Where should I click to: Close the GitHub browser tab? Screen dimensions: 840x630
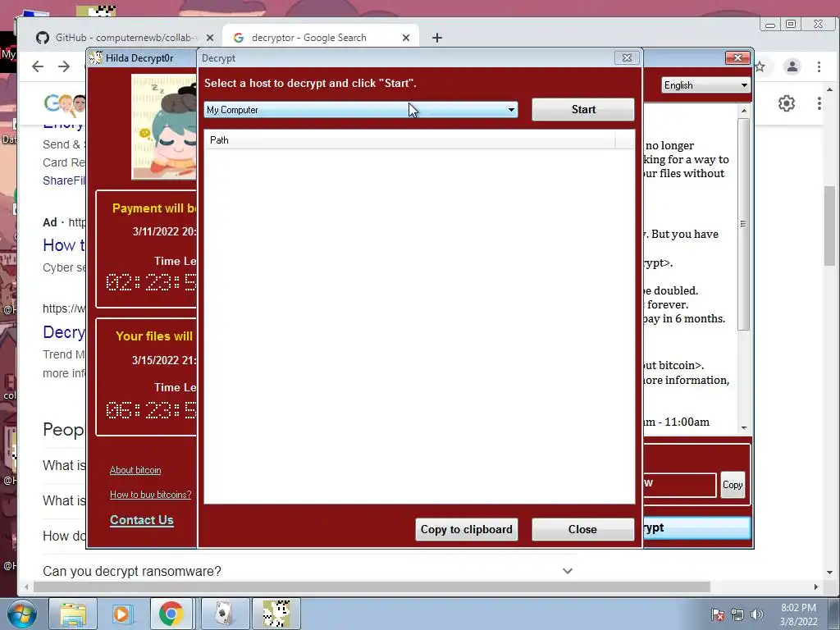(210, 38)
